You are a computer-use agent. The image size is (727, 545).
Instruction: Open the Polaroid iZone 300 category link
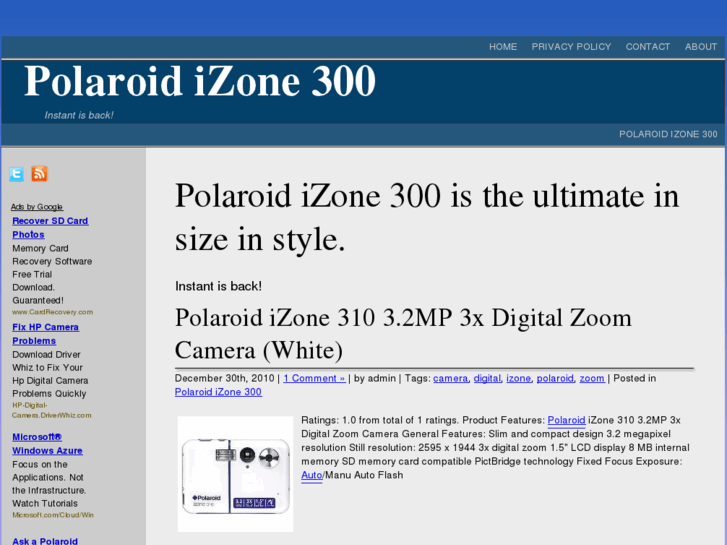tap(218, 392)
